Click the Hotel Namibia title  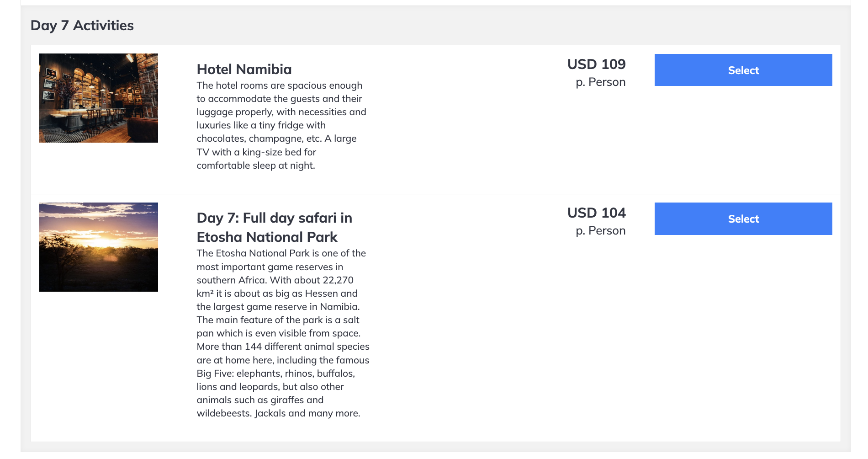tap(244, 69)
